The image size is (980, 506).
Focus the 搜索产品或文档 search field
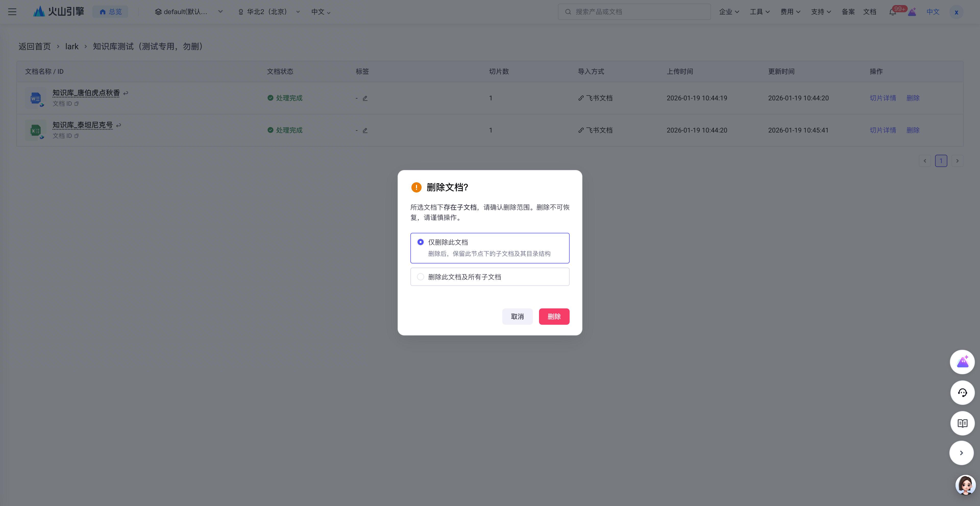coord(634,12)
